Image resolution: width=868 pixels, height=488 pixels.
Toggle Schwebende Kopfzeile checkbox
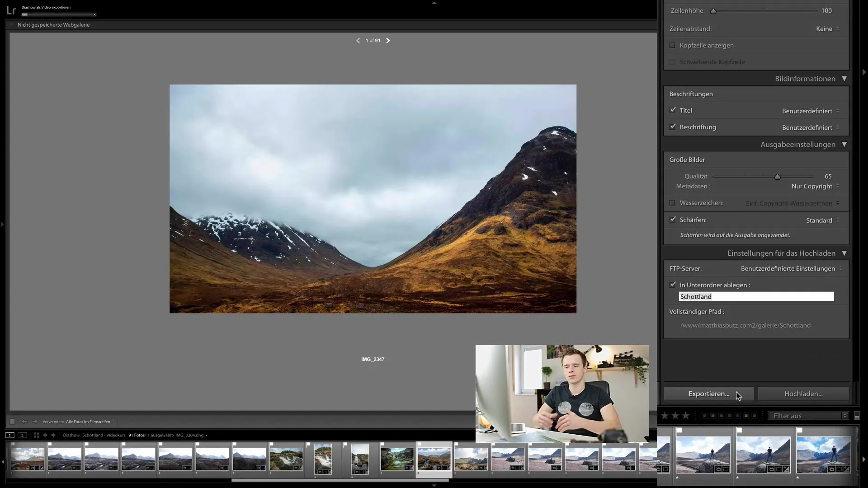tap(672, 62)
